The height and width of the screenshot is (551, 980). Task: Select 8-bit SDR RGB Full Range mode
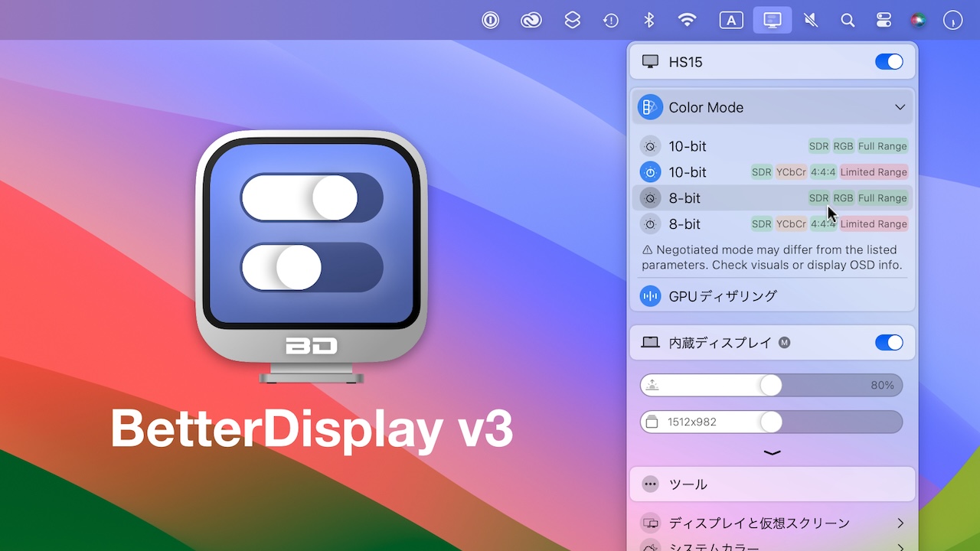pyautogui.click(x=773, y=198)
